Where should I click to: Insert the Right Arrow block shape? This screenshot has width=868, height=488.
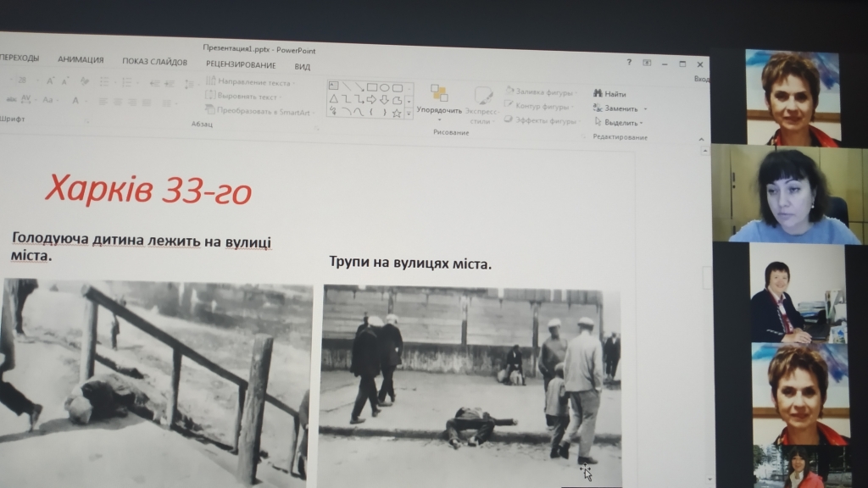[371, 100]
